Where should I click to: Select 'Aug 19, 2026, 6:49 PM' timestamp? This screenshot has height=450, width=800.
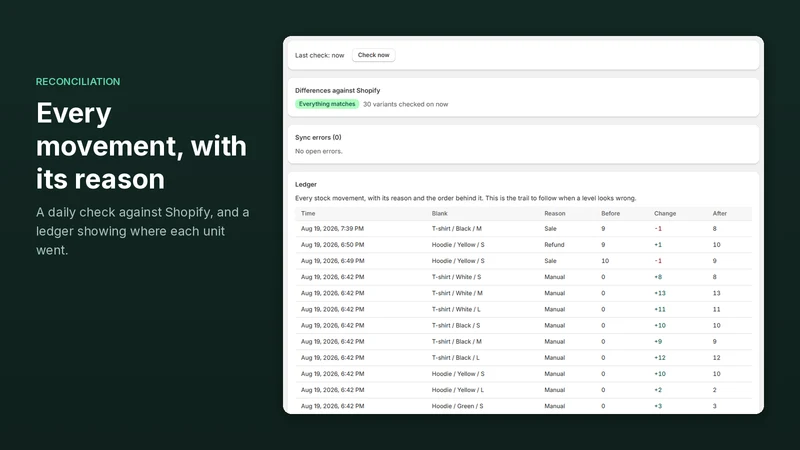[x=332, y=261]
